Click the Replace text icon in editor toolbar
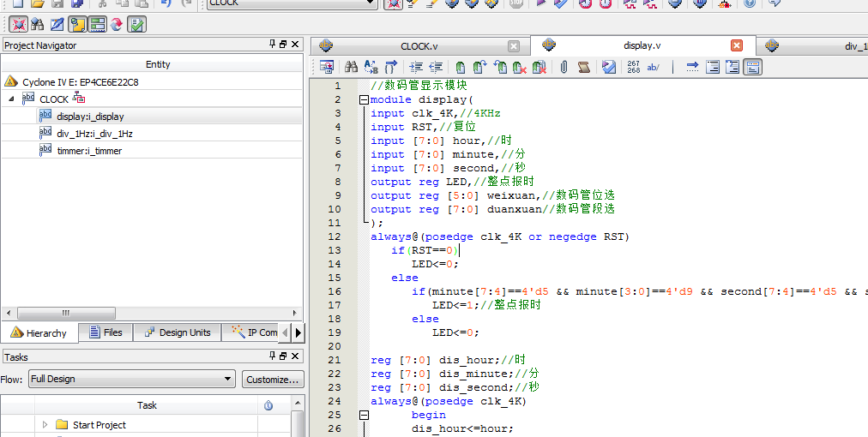868x437 pixels. tap(371, 67)
